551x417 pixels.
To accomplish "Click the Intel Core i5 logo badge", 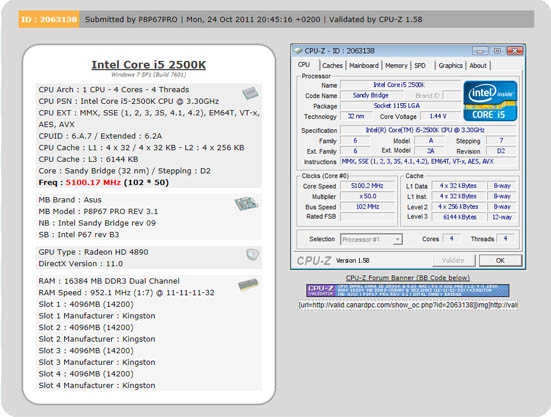I will pyautogui.click(x=490, y=101).
